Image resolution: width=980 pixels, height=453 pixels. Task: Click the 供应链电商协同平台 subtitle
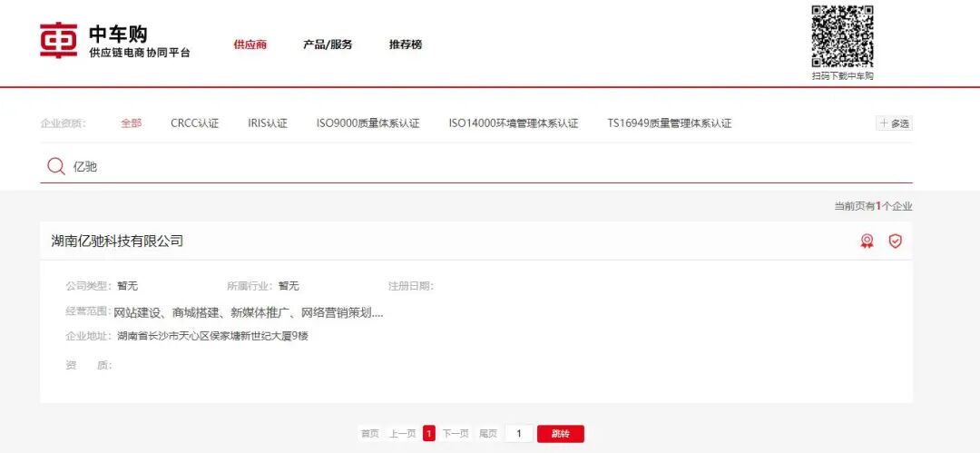pyautogui.click(x=140, y=54)
